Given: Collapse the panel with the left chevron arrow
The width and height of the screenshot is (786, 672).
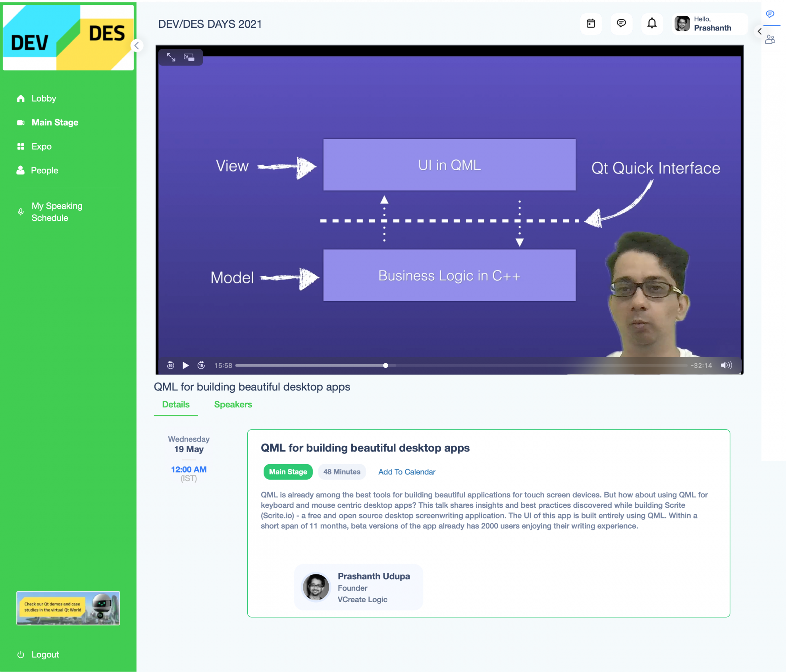Looking at the screenshot, I should pyautogui.click(x=759, y=31).
